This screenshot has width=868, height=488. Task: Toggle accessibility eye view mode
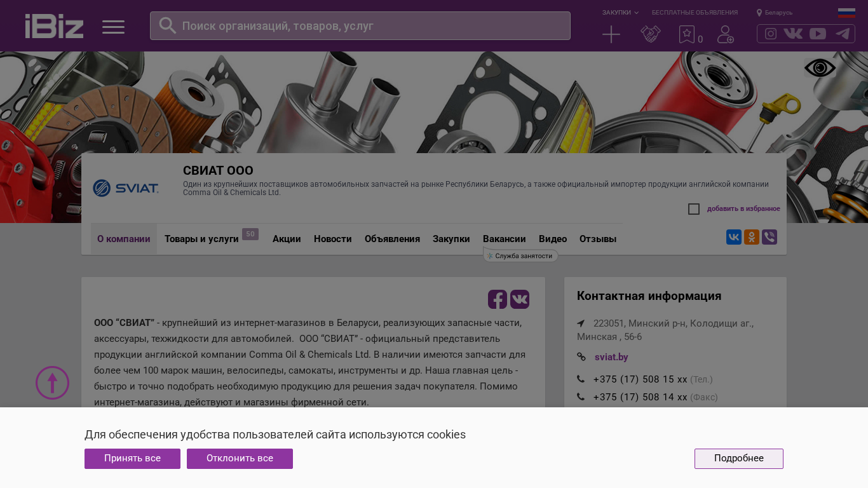coord(820,68)
